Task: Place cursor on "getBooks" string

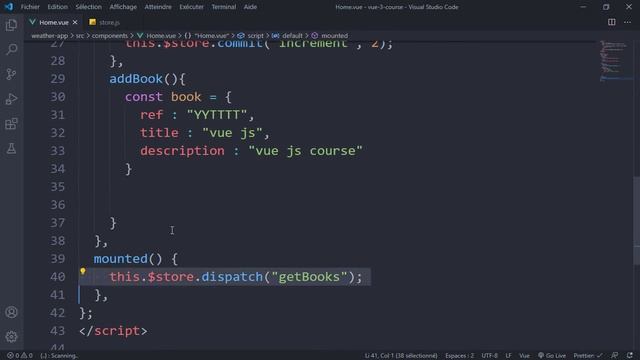Action: [x=309, y=277]
